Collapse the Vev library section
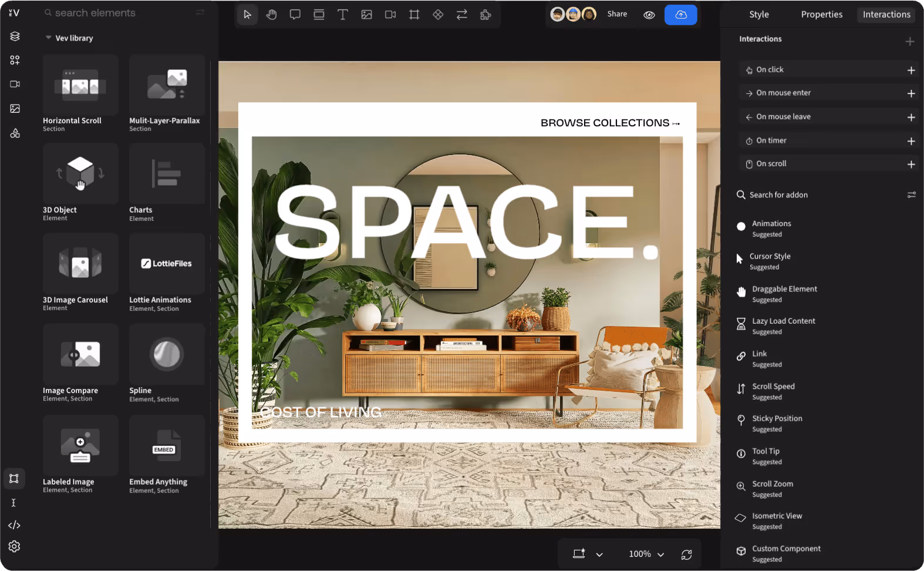This screenshot has height=571, width=924. pos(48,38)
